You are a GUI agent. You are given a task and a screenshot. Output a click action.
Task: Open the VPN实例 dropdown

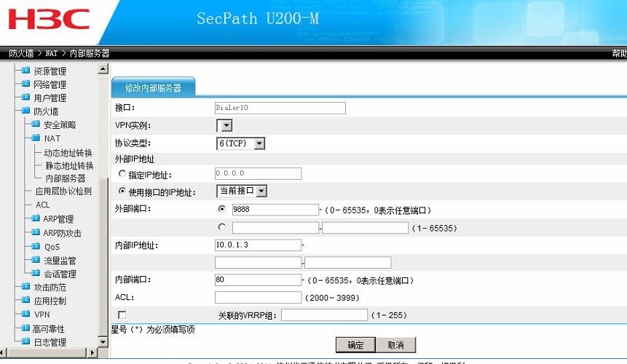(224, 125)
